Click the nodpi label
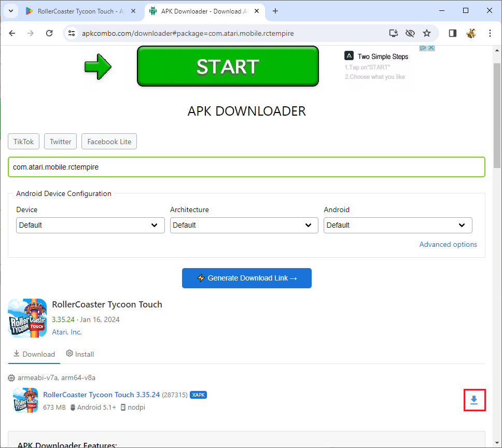 [136, 408]
